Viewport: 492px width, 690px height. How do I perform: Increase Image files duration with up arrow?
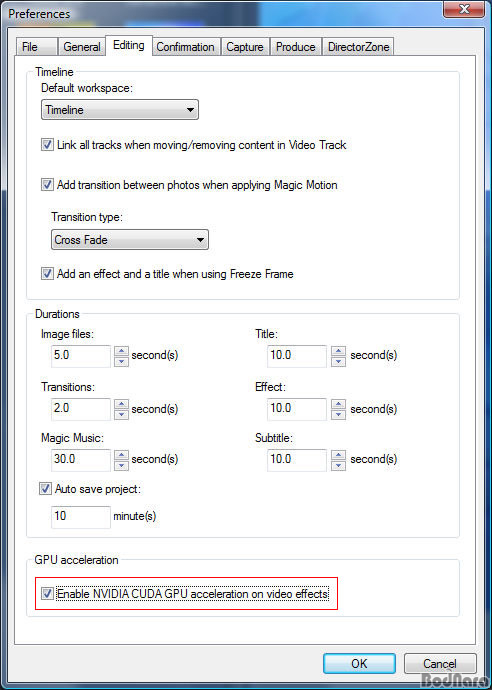tap(121, 351)
